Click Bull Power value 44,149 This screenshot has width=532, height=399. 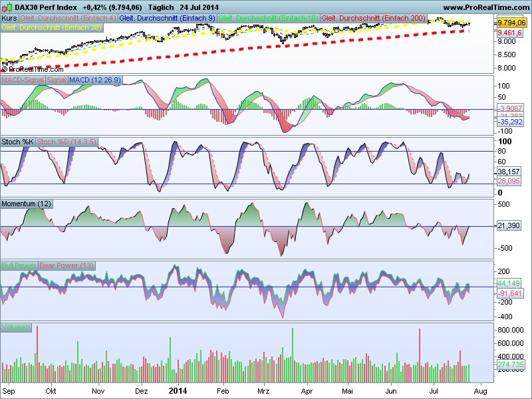(509, 283)
